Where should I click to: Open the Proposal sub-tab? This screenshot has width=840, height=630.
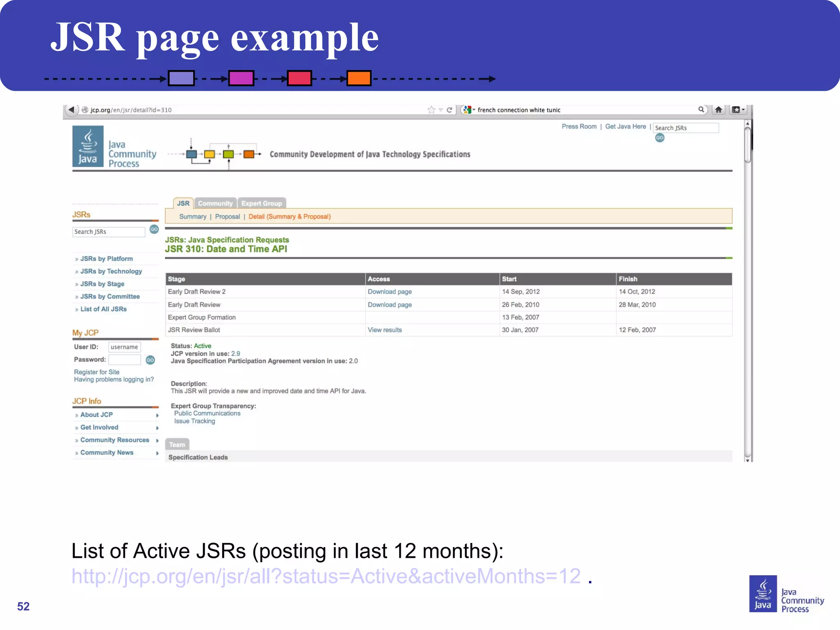(228, 217)
